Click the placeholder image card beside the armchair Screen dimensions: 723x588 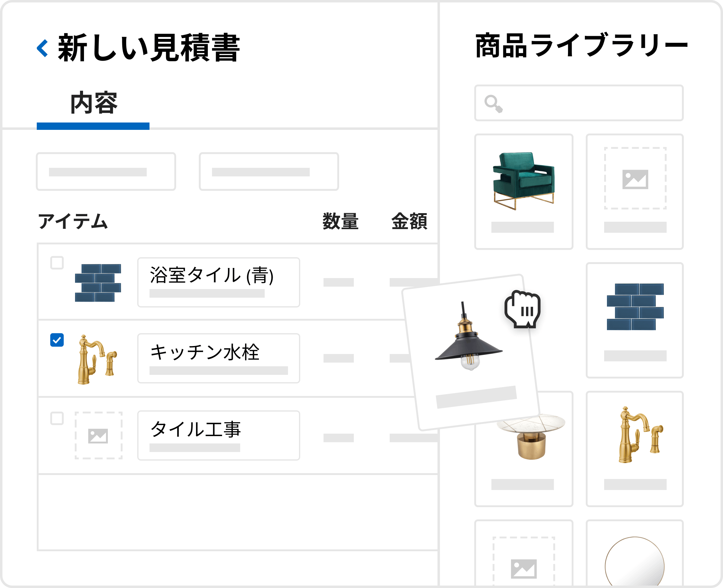coord(634,192)
